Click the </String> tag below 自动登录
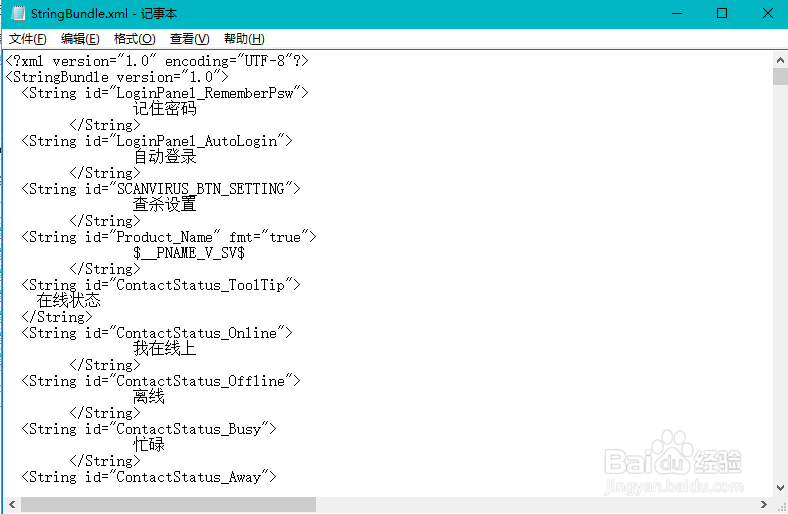This screenshot has width=788, height=514. pyautogui.click(x=105, y=173)
